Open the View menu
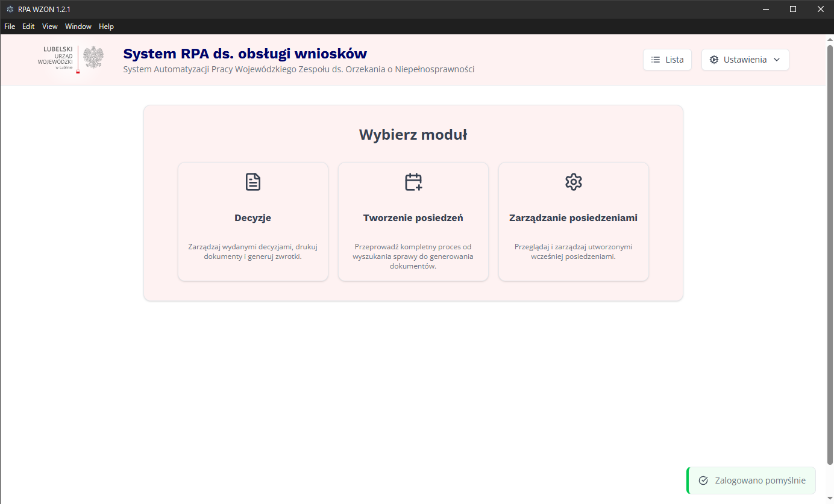 (50, 26)
